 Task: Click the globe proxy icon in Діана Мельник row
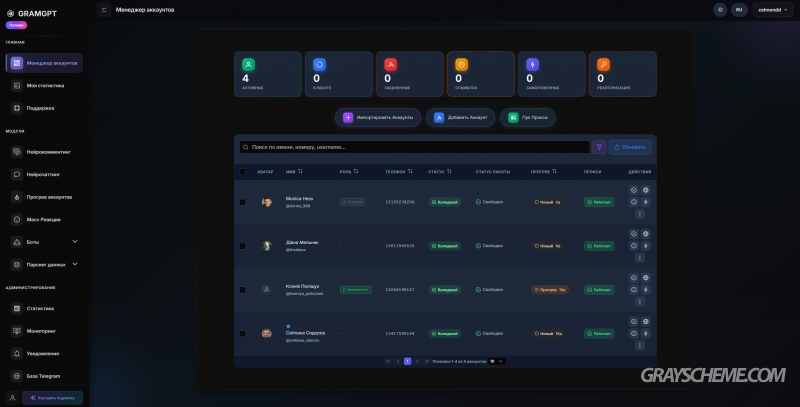pyautogui.click(x=646, y=234)
